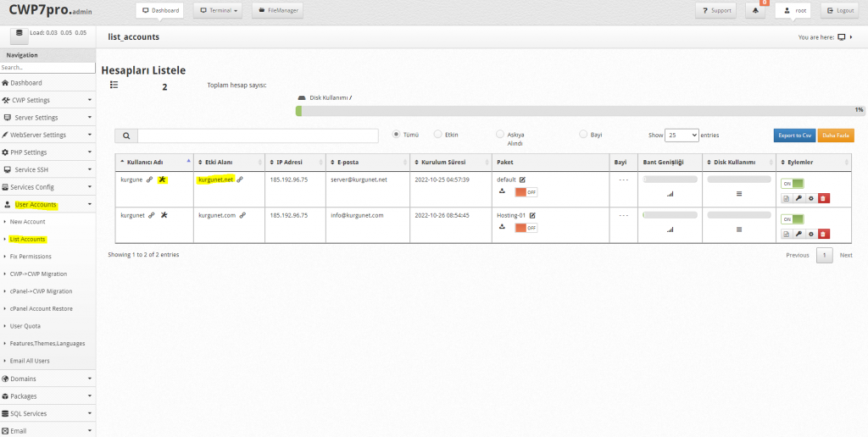Go to the Next page of entries

(846, 256)
